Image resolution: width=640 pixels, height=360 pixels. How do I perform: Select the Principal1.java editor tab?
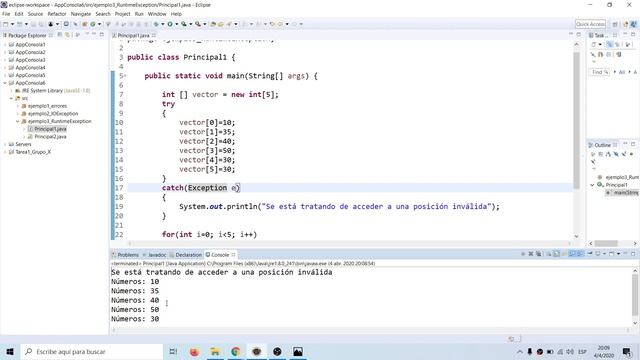(133, 36)
